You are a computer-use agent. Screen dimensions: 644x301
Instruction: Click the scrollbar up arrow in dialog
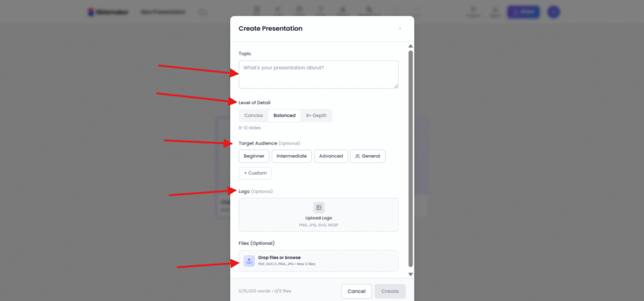click(411, 46)
